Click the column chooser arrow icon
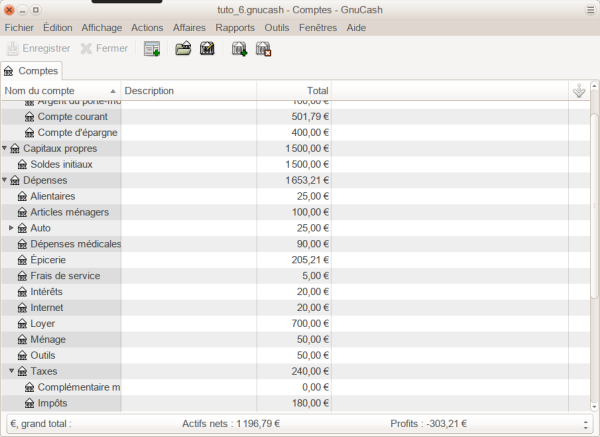This screenshot has height=437, width=600. 578,91
